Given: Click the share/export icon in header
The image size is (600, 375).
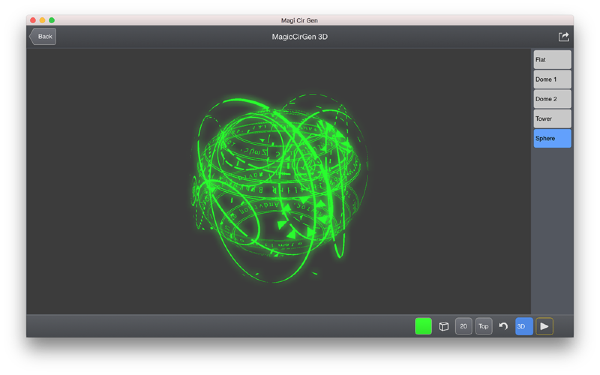Looking at the screenshot, I should tap(563, 37).
